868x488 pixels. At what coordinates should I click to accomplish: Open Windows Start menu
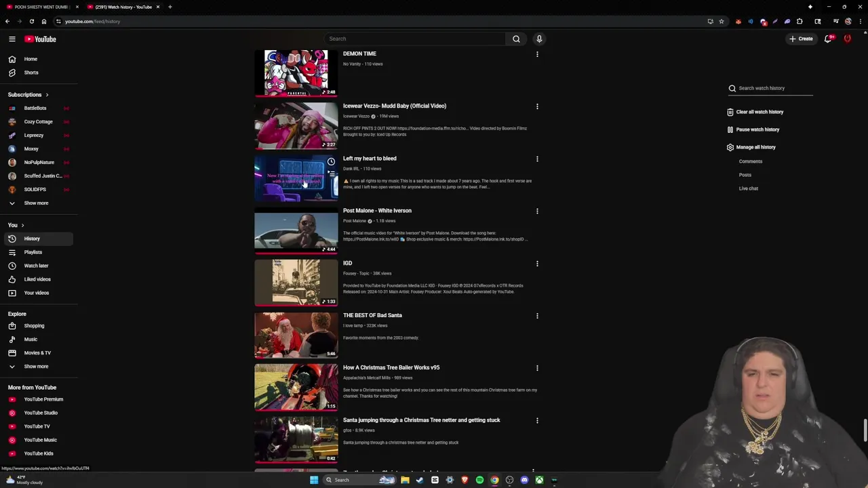pos(314,480)
